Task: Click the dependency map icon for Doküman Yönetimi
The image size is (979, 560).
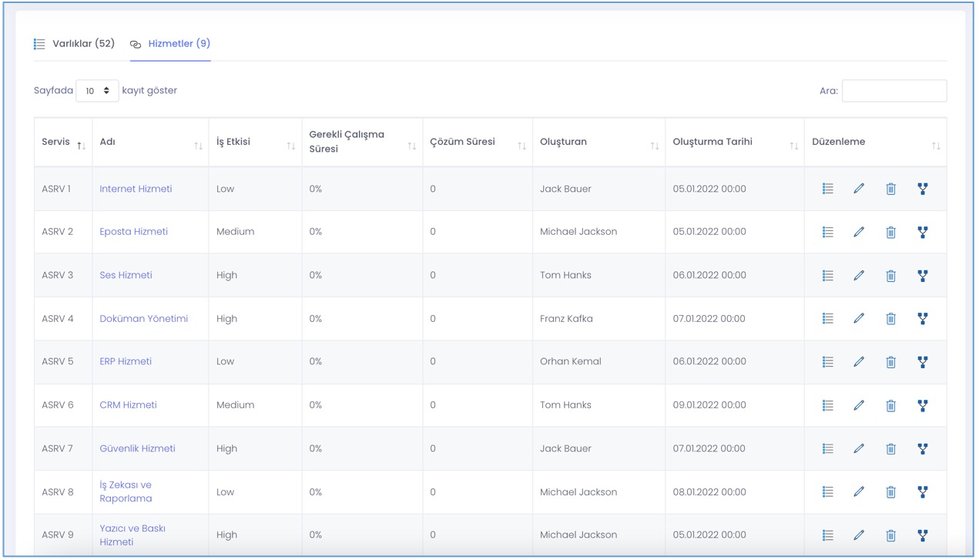Action: 923,318
